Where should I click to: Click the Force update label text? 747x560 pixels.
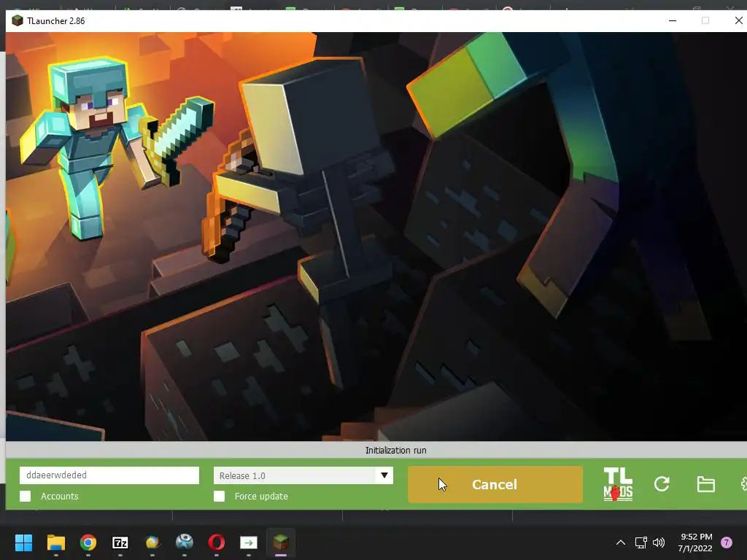(x=261, y=496)
